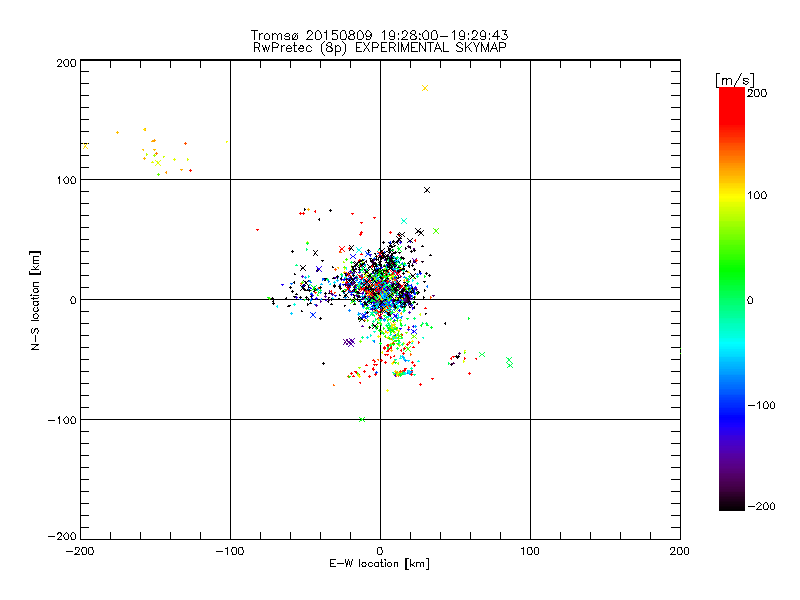Click the cyan X marker north of the central cluster
This screenshot has width=800, height=600.
404,221
